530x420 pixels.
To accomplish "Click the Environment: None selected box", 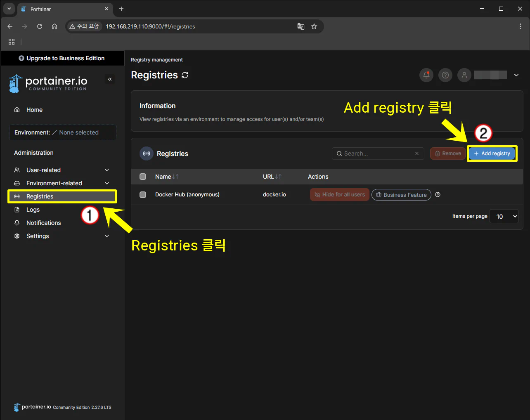I will [x=63, y=132].
